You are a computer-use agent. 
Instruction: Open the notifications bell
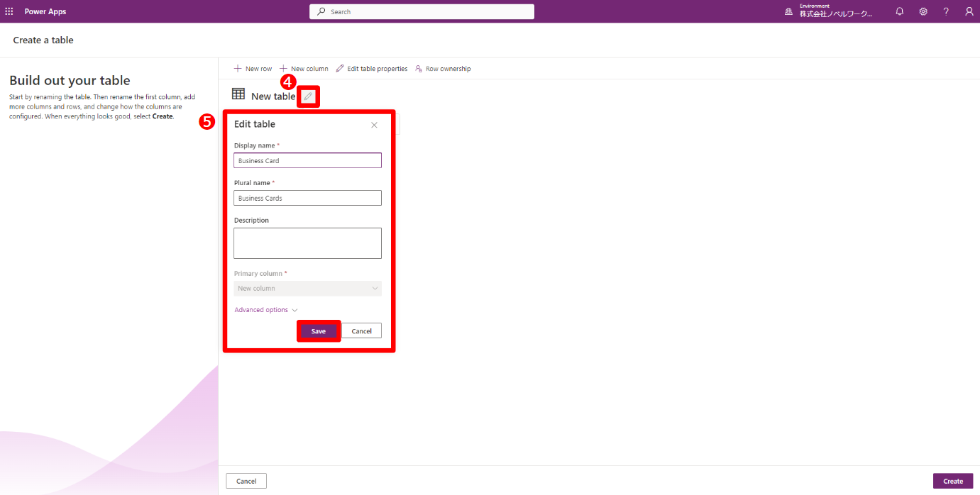tap(900, 11)
